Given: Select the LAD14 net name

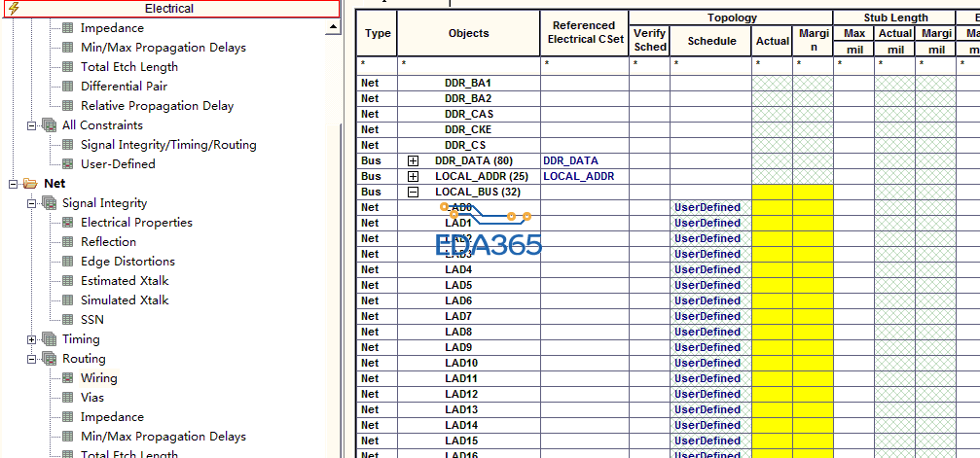Looking at the screenshot, I should tap(461, 425).
